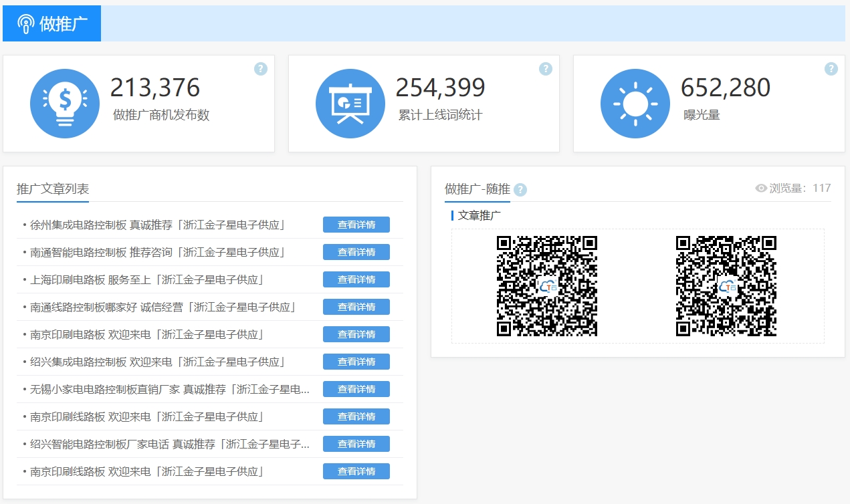Screen dimensions: 850x504
Task: Click the presentation board icon for 累计上线词统计
Action: click(x=350, y=104)
